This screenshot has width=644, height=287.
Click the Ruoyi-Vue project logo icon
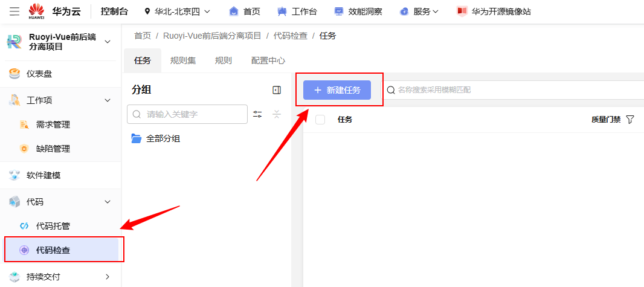click(x=14, y=42)
